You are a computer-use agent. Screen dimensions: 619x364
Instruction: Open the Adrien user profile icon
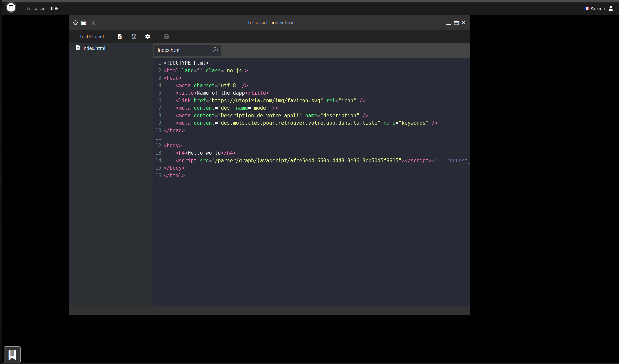(x=611, y=8)
